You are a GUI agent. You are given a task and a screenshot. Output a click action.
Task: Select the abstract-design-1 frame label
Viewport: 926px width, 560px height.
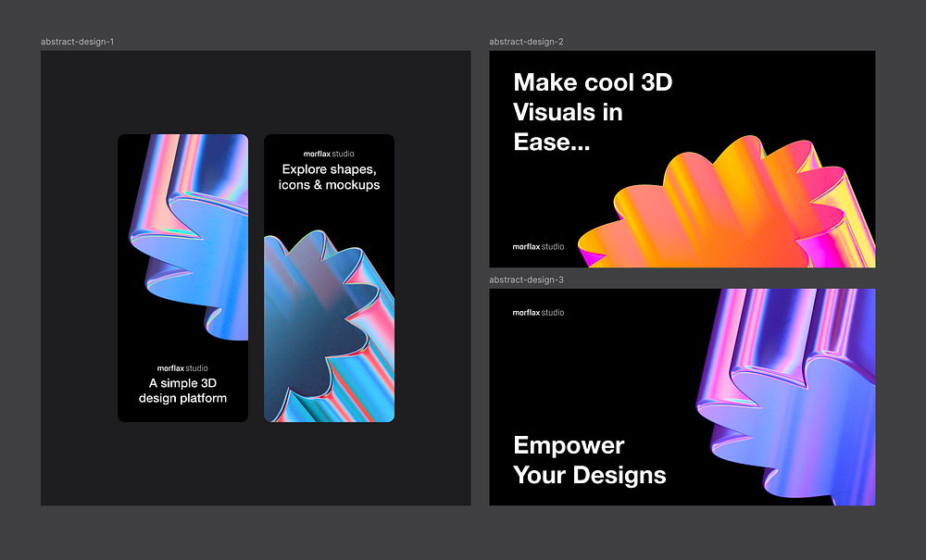pos(78,42)
